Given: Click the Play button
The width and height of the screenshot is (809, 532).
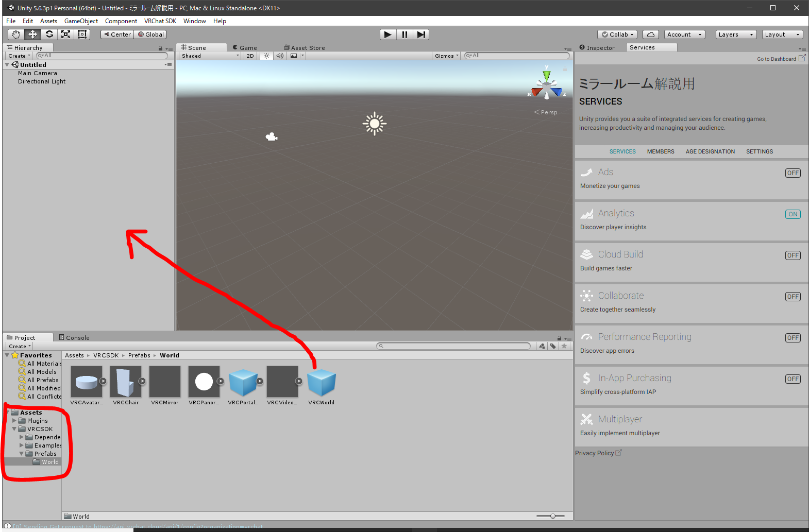Looking at the screenshot, I should point(388,35).
